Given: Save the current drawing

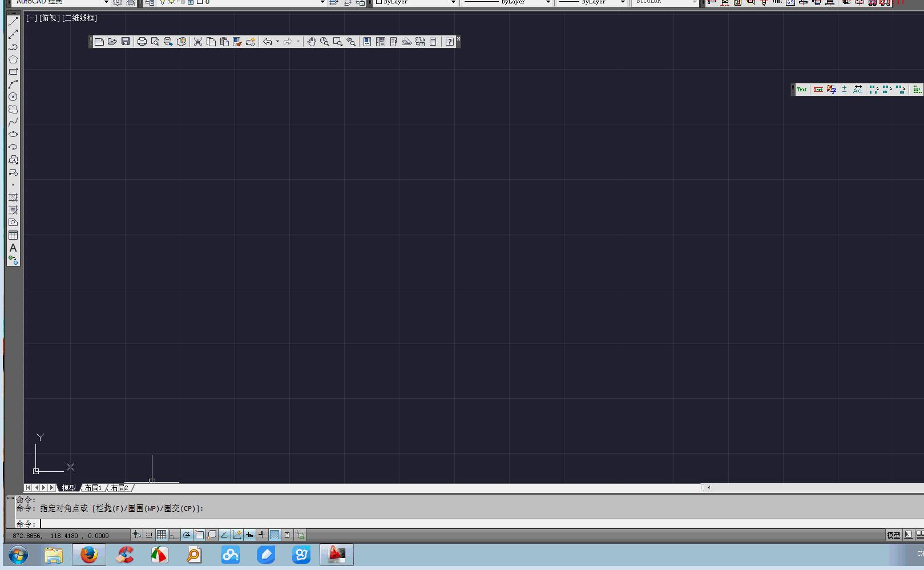Looking at the screenshot, I should (126, 42).
